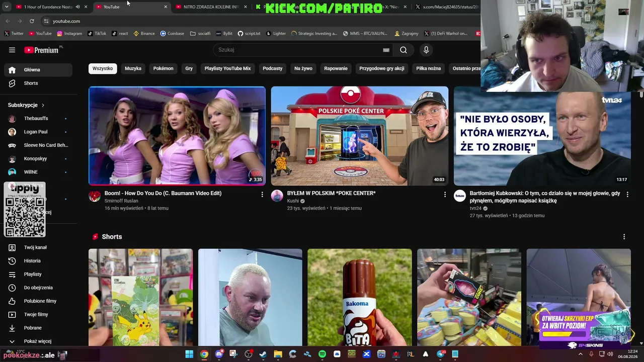Open the Coinbase bookmark

click(173, 34)
